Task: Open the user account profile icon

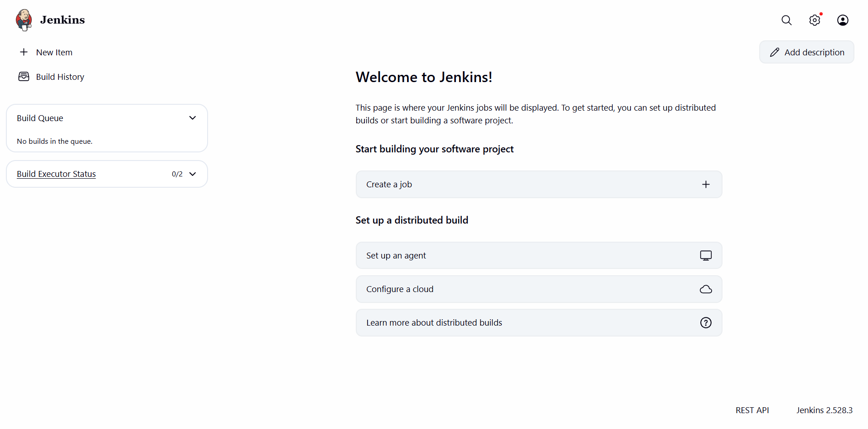Action: pos(843,20)
